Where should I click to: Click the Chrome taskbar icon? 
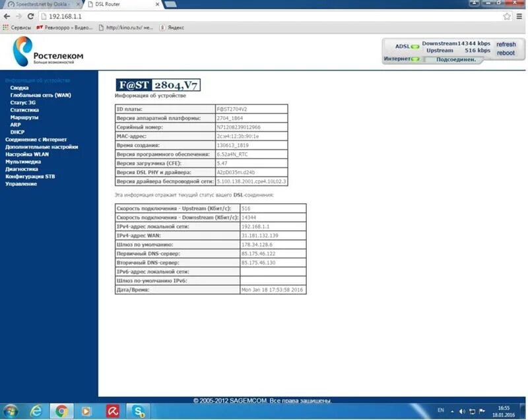click(61, 411)
